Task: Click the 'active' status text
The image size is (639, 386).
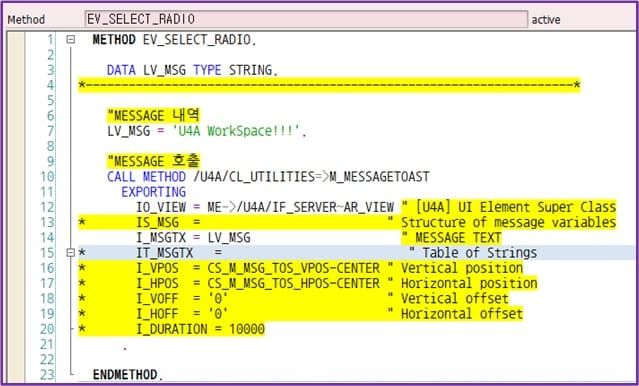Action: point(546,20)
